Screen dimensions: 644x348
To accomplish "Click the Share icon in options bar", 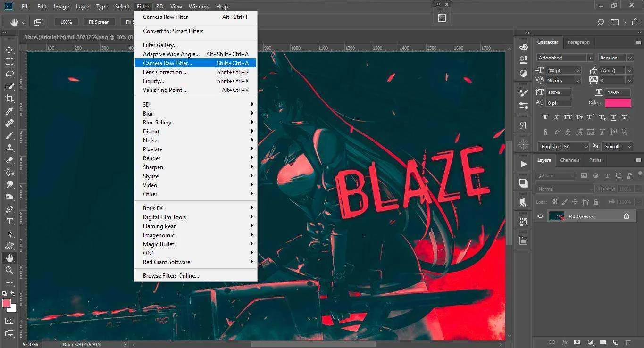I will pyautogui.click(x=635, y=22).
